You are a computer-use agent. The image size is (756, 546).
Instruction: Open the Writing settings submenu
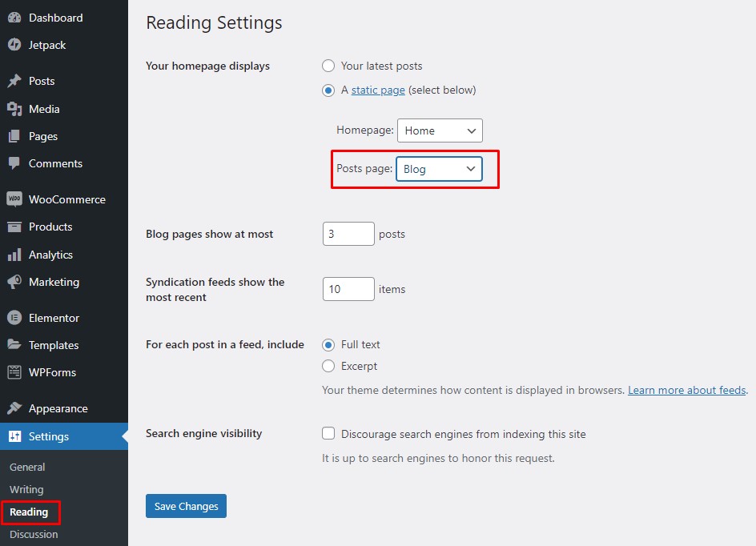[26, 489]
